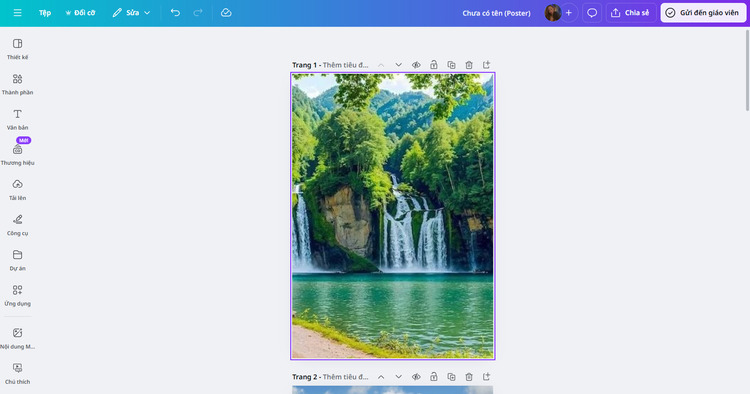Viewport: 750px width, 394px height.
Task: Move Trang 1 up with chevron
Action: [381, 65]
